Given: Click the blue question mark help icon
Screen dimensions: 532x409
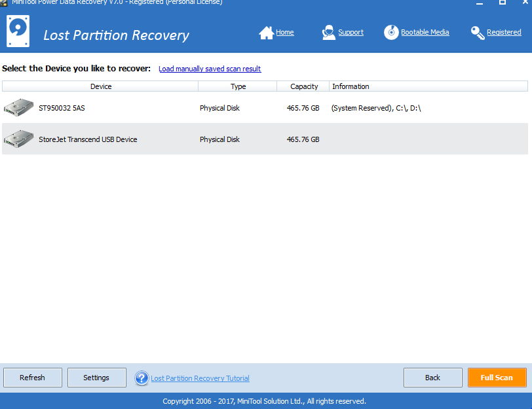Looking at the screenshot, I should click(142, 378).
